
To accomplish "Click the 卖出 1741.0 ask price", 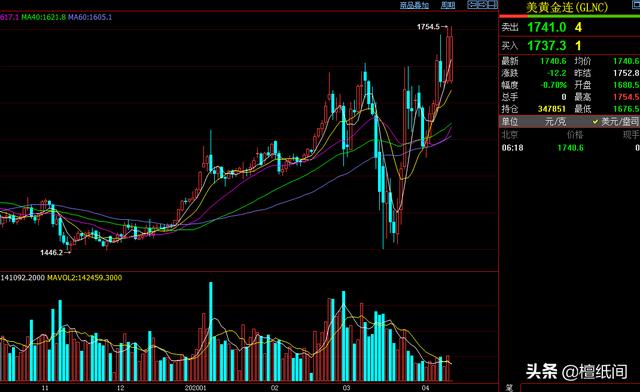I will point(547,27).
